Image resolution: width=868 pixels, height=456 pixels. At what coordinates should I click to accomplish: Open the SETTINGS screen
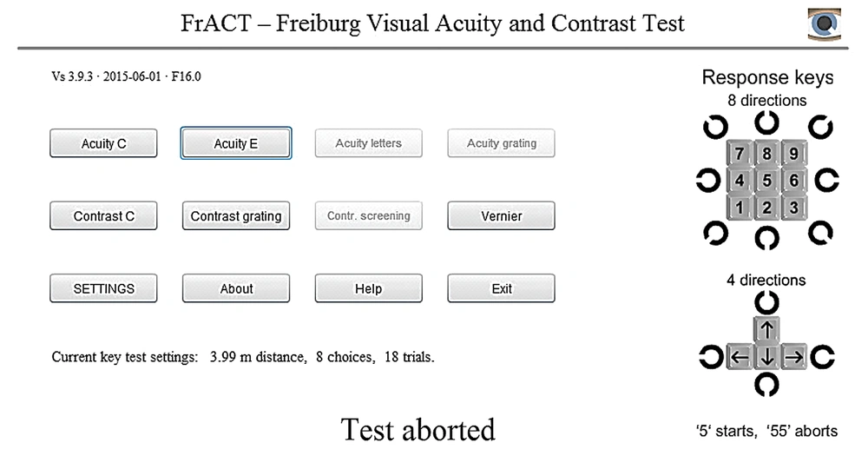103,288
